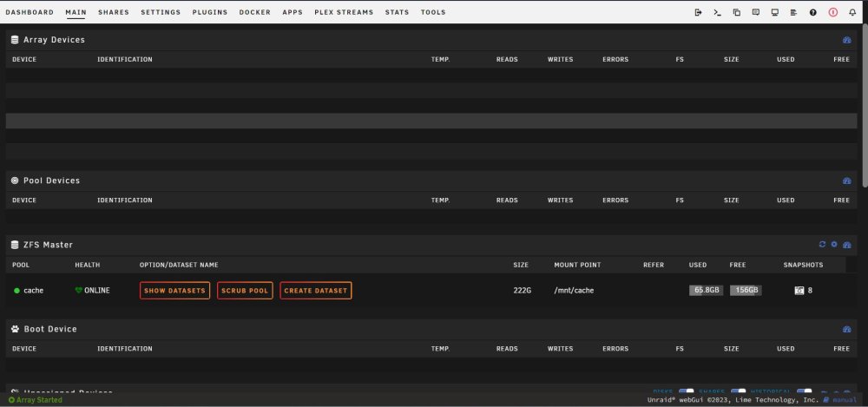Viewport: 868px width, 407px height.
Task: Open the system log icon
Action: tap(794, 12)
